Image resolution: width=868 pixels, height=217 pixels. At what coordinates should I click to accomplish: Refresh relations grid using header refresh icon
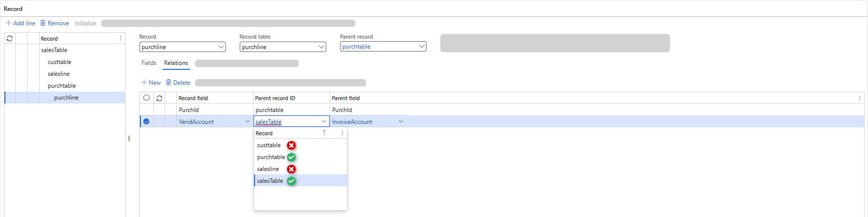pyautogui.click(x=159, y=98)
